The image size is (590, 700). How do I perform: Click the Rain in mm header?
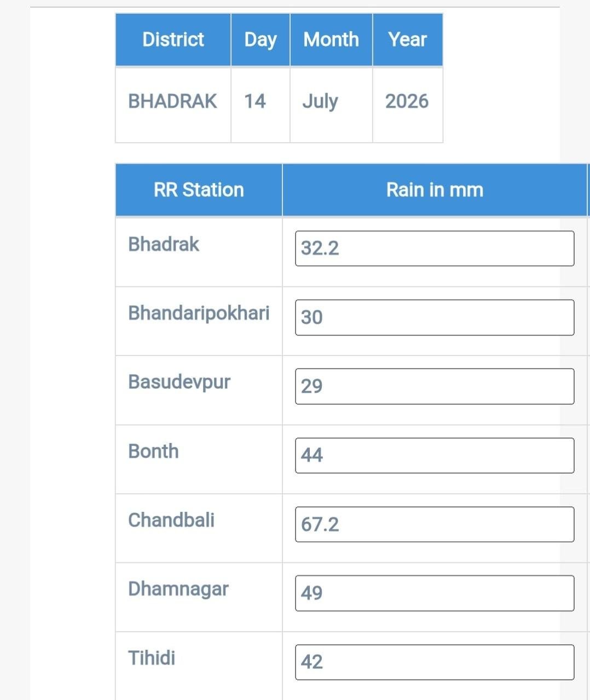click(435, 190)
